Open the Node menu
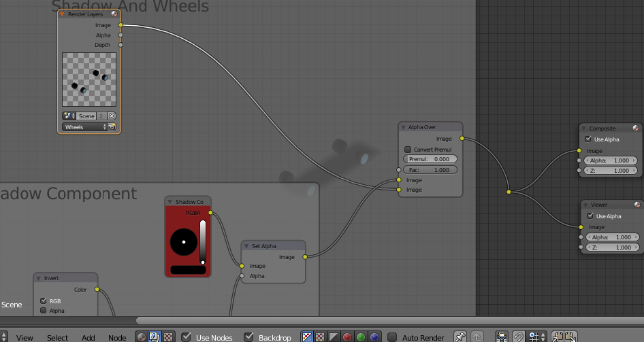Viewport: 644px width, 342px height. click(x=117, y=337)
